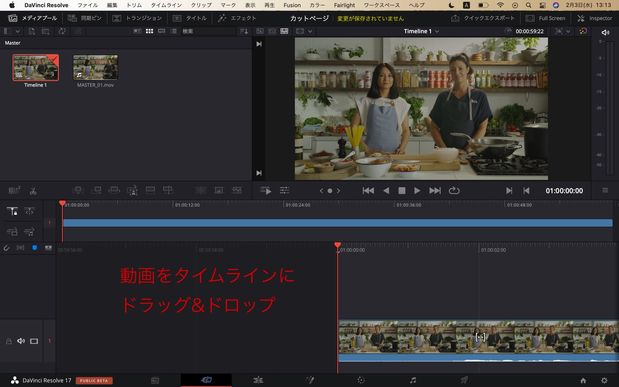Image resolution: width=619 pixels, height=387 pixels.
Task: Click the boring detector icon
Action: [x=15, y=190]
